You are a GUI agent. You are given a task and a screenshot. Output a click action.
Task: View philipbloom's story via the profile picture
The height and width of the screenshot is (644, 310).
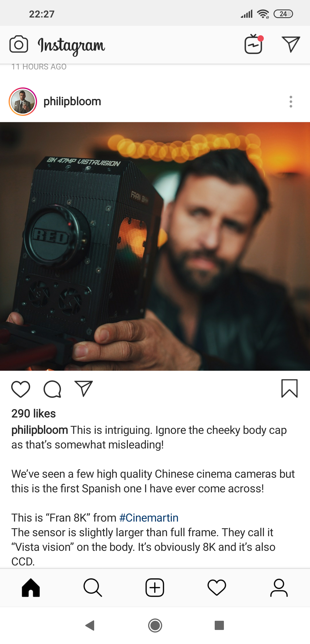(x=23, y=102)
